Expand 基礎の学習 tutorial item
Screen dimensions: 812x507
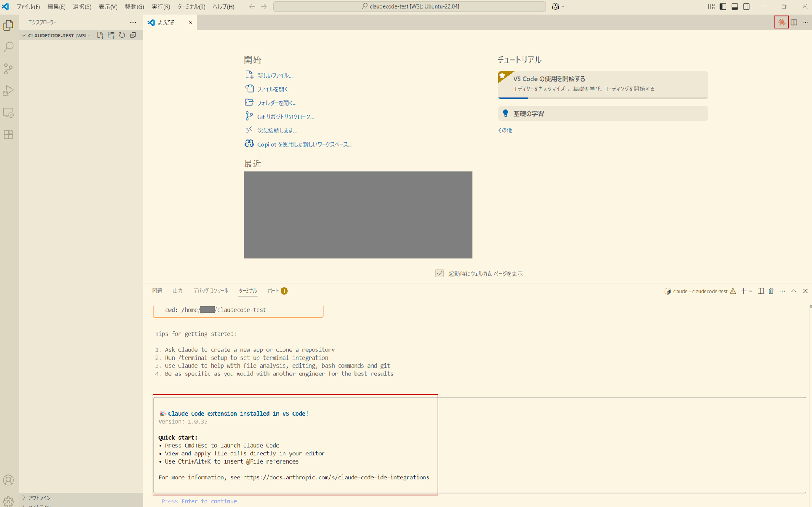click(x=603, y=113)
